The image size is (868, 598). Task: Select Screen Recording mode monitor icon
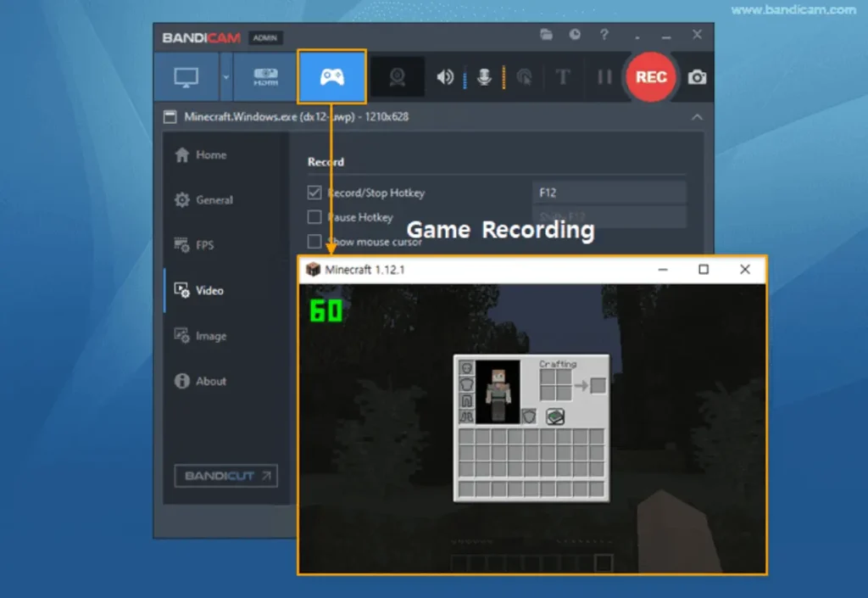coord(186,77)
